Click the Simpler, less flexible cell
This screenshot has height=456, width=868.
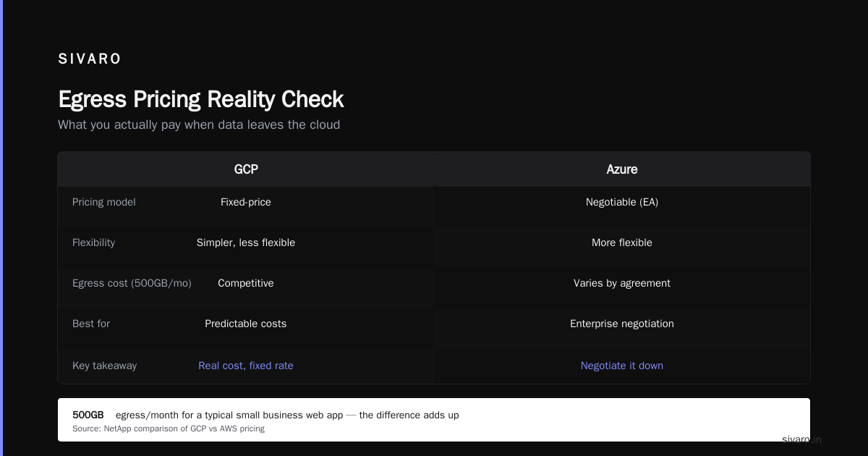pyautogui.click(x=246, y=242)
